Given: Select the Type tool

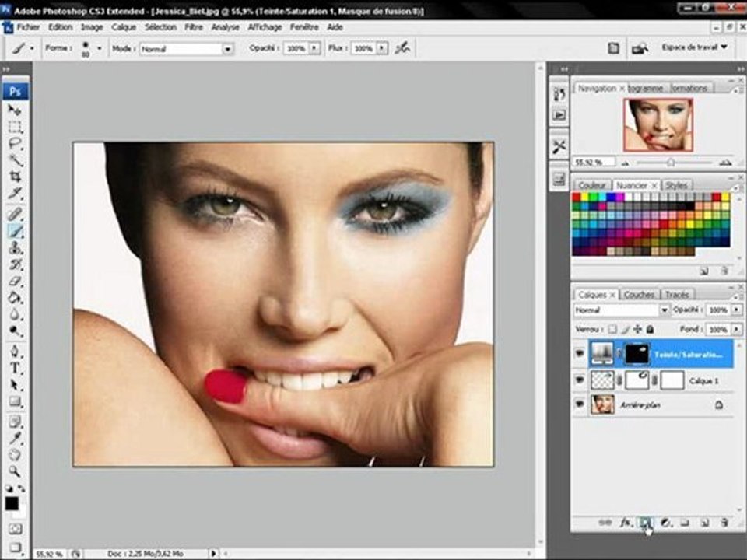Looking at the screenshot, I should coord(15,368).
